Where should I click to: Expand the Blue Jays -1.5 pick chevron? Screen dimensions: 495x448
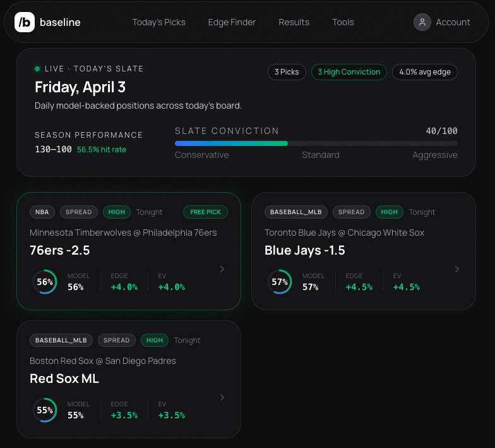457,269
